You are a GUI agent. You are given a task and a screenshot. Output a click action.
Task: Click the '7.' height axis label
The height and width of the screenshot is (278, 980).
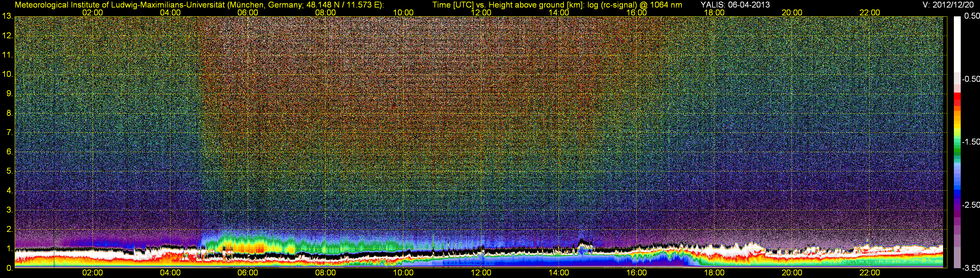[9, 132]
